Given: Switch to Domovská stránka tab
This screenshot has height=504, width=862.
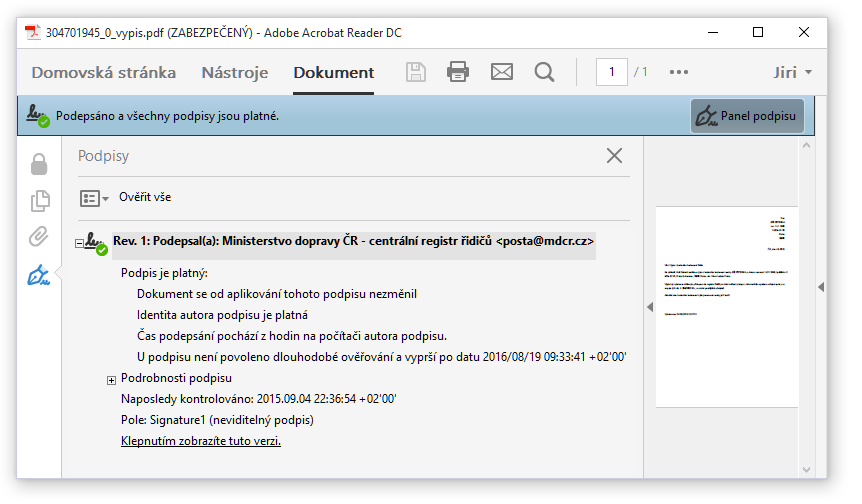Looking at the screenshot, I should pyautogui.click(x=103, y=72).
